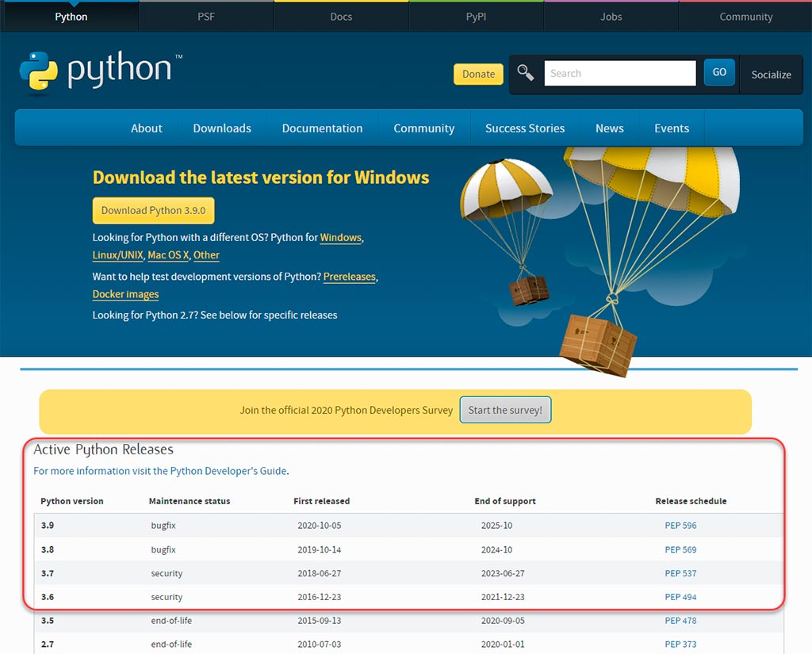Open the Docker images link
The width and height of the screenshot is (812, 654).
coord(126,294)
